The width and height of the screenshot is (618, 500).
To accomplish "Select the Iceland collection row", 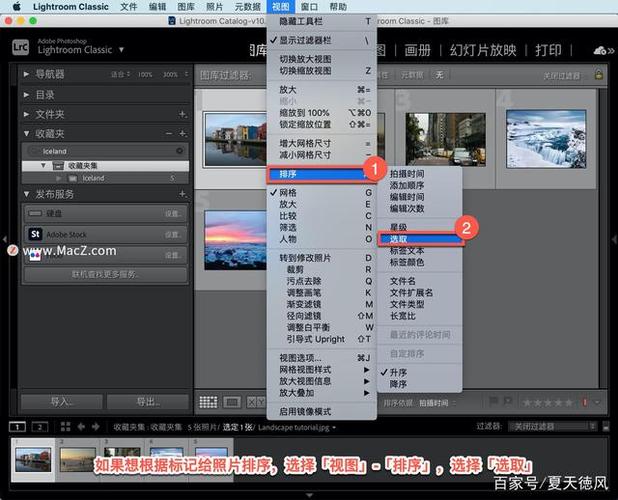I will coord(105,178).
